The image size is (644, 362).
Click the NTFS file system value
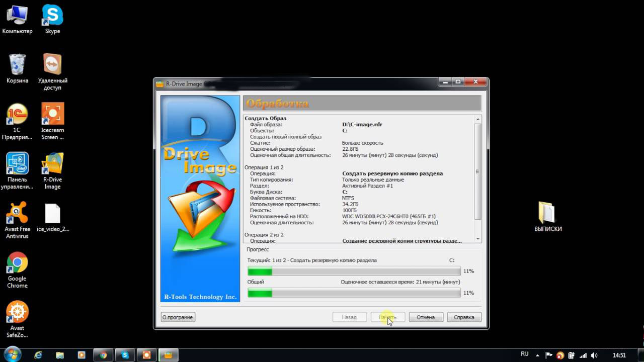[x=348, y=198]
